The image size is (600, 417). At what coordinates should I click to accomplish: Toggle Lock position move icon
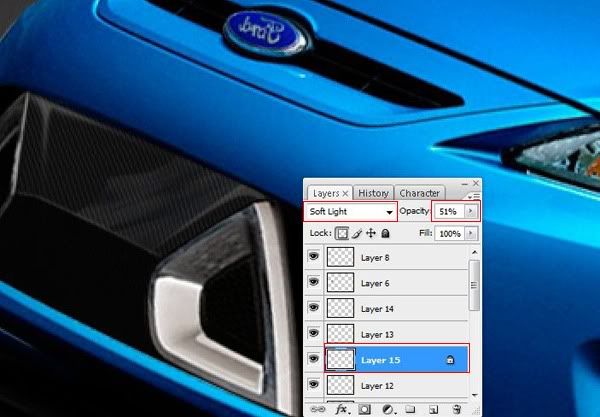point(371,233)
